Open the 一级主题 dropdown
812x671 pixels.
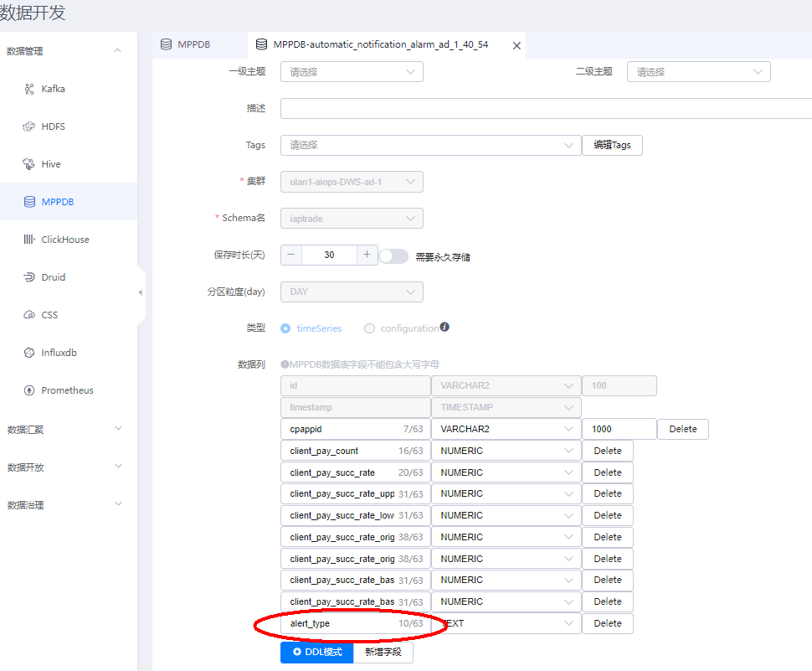coord(352,72)
